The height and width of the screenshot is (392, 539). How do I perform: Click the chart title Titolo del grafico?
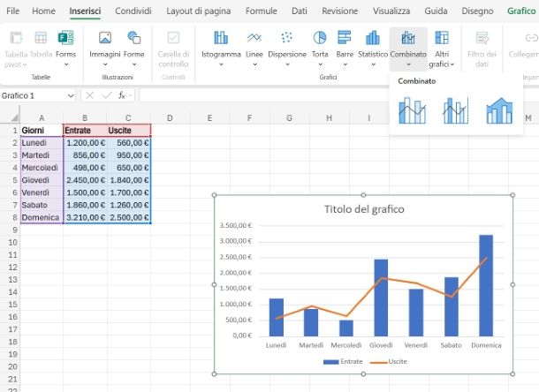point(364,209)
